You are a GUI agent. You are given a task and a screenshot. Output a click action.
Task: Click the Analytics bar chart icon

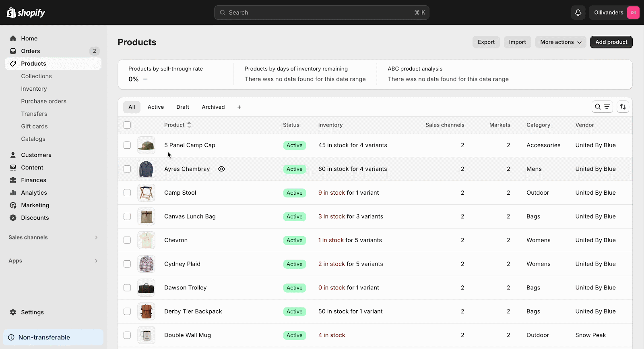pos(13,192)
